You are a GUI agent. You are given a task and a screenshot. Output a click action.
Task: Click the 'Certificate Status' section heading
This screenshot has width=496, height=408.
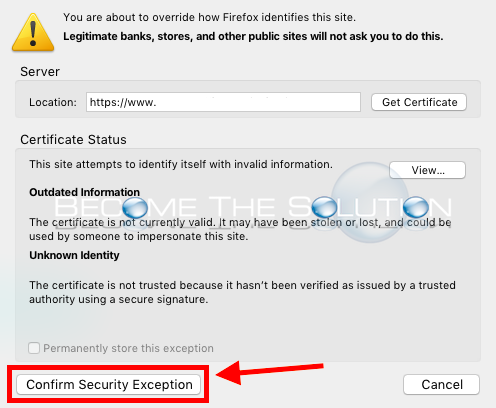pos(73,140)
